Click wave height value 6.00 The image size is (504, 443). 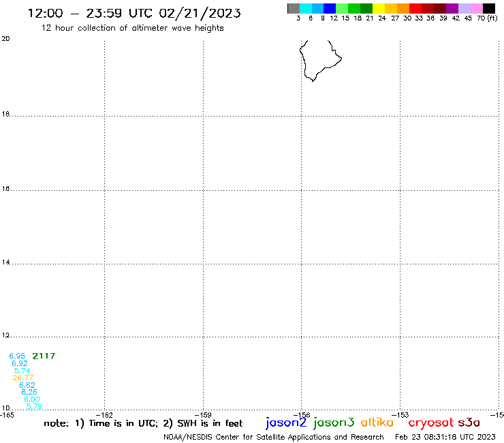(x=32, y=399)
